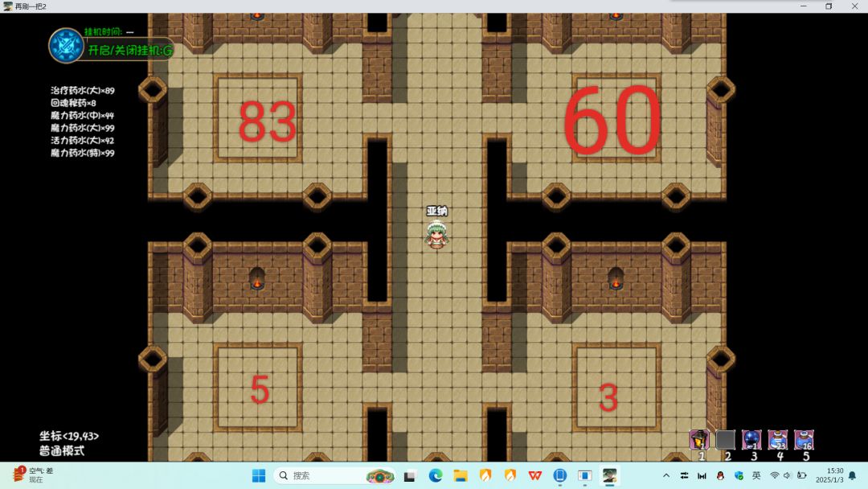Expand the hidden system tray icons
This screenshot has width=868, height=489.
(x=666, y=475)
